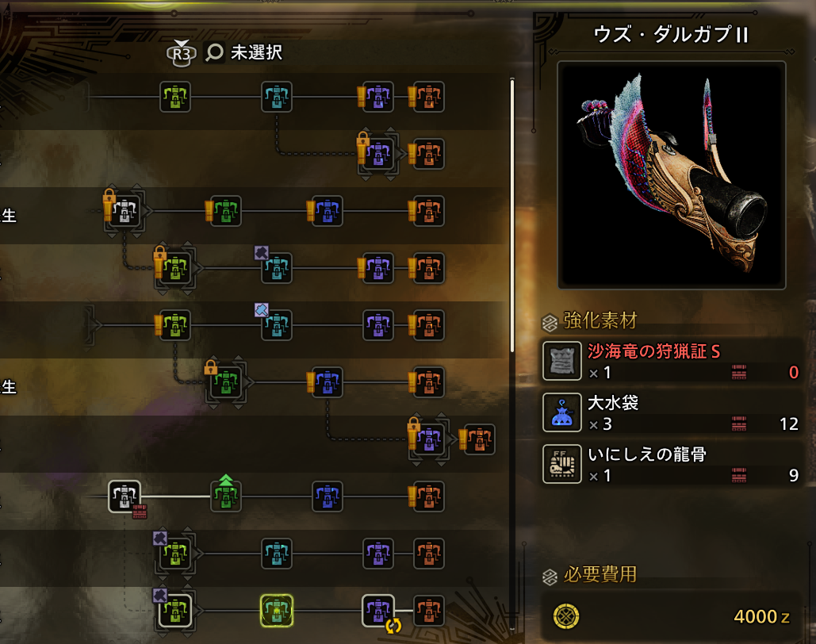This screenshot has width=816, height=644.
Task: Open the 沙海竜の狩猟証 S material entry
Action: (x=671, y=361)
